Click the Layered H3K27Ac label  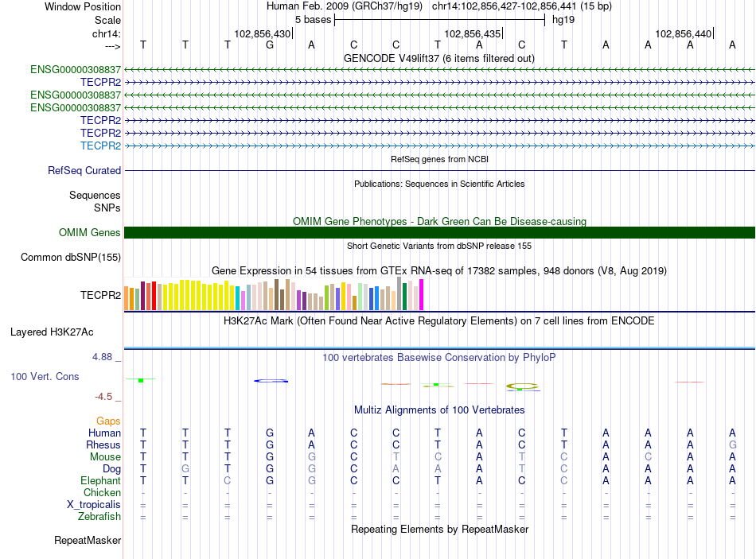(52, 332)
